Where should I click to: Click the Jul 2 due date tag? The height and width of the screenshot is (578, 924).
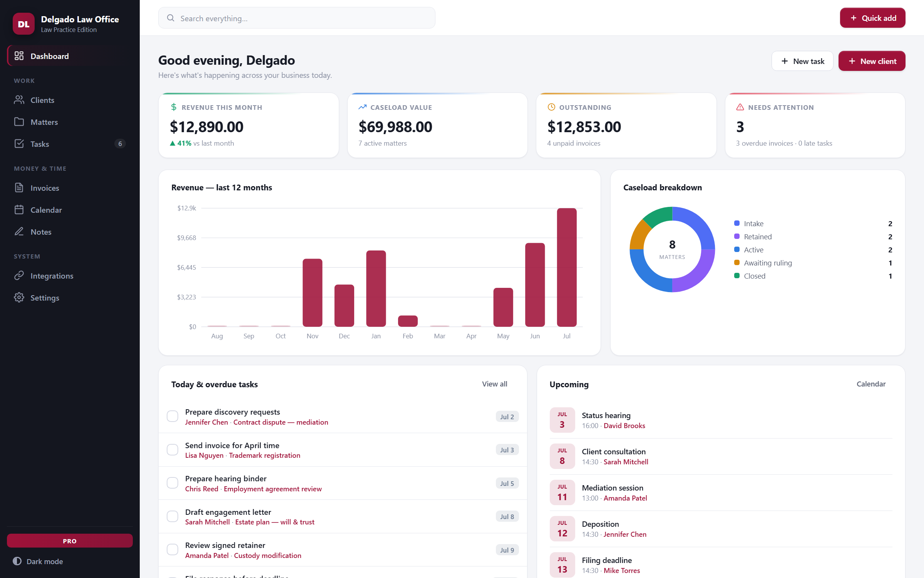pyautogui.click(x=507, y=417)
